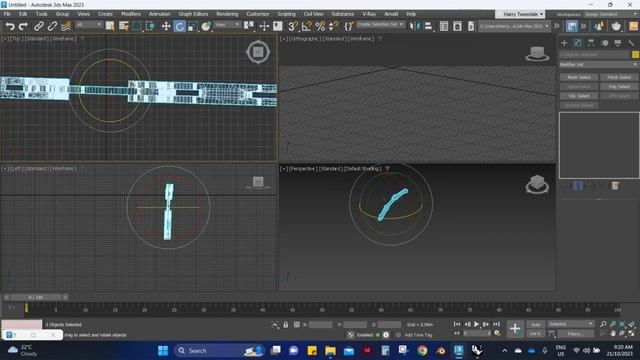Open the Render Setup teapot icon
Screen dimensions: 640x360
(x=616, y=26)
